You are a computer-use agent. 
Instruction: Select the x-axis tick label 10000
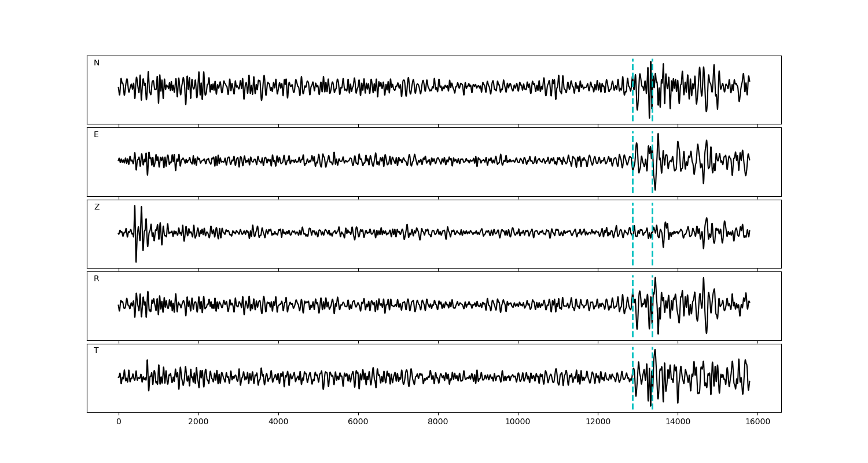(x=518, y=422)
